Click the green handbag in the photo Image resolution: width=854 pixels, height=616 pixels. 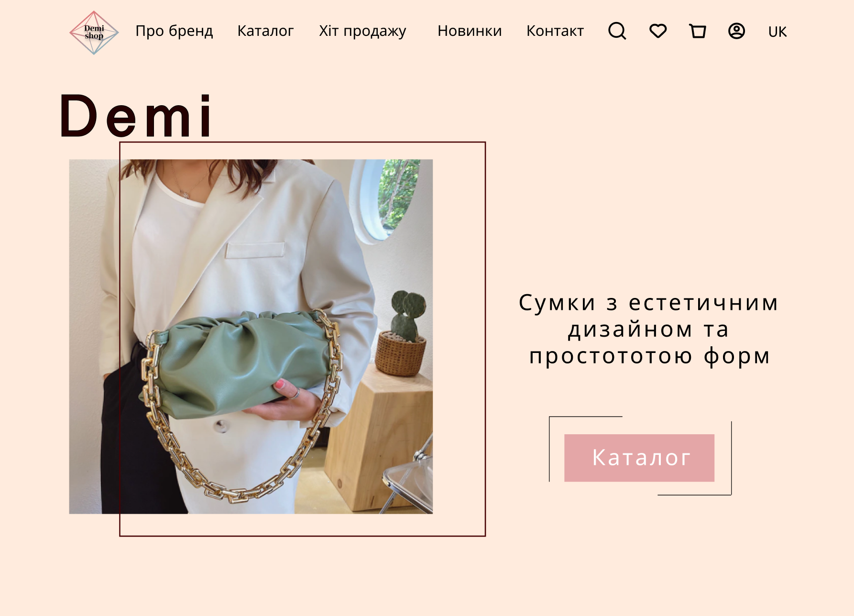pos(239,363)
